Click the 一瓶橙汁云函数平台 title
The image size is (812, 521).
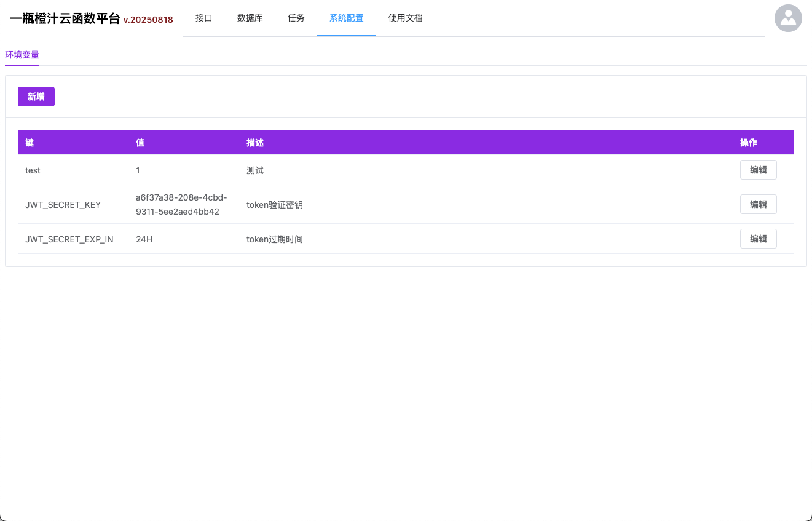click(x=65, y=18)
